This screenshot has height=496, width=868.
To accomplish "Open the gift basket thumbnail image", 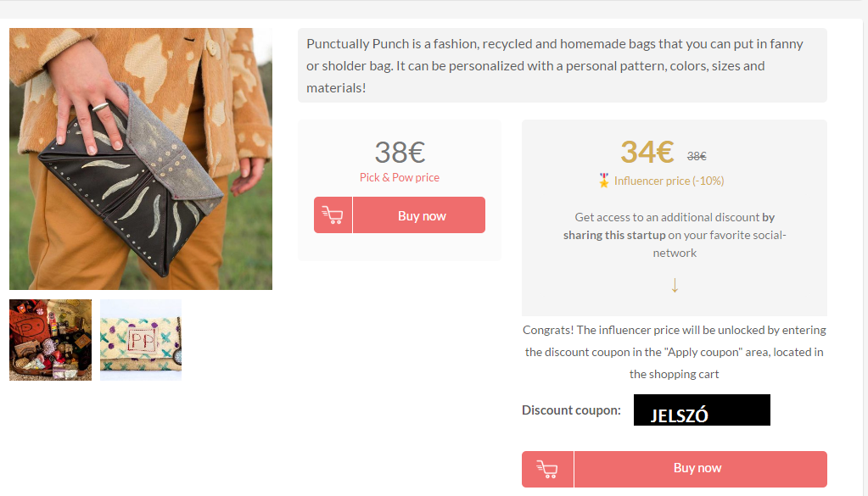I will coord(50,340).
